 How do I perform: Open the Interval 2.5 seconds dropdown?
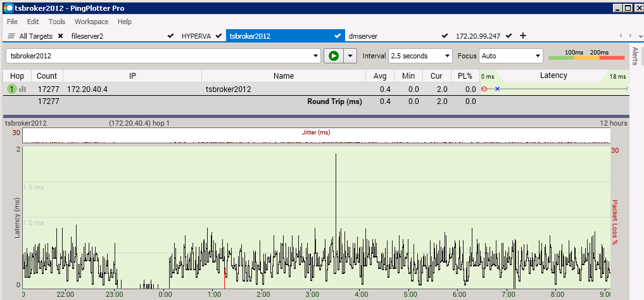[x=447, y=56]
